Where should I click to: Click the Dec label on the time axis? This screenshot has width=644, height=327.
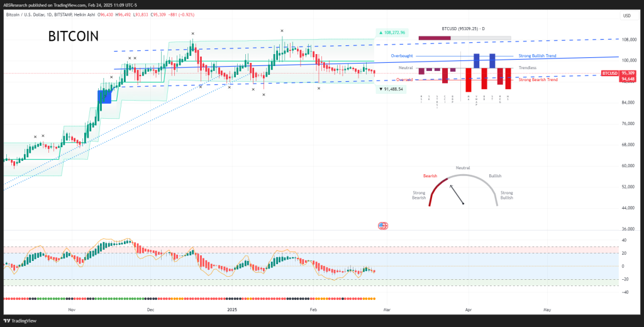point(150,309)
